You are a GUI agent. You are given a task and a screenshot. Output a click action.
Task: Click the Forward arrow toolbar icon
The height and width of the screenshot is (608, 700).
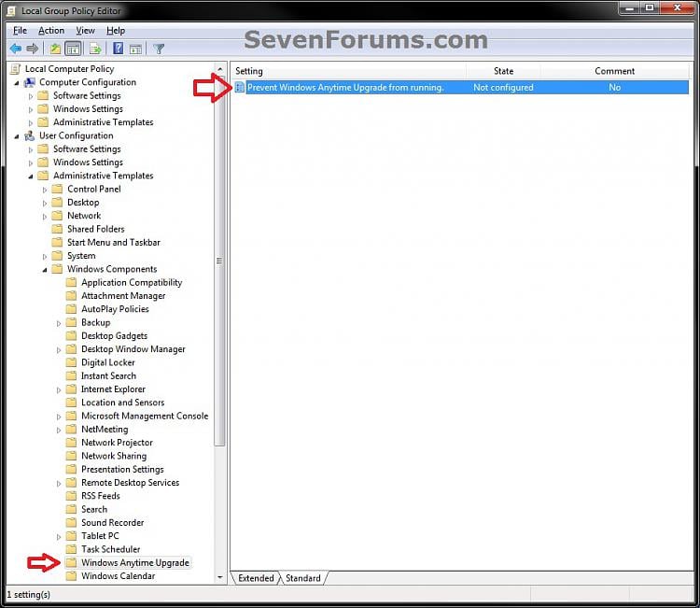pos(32,49)
